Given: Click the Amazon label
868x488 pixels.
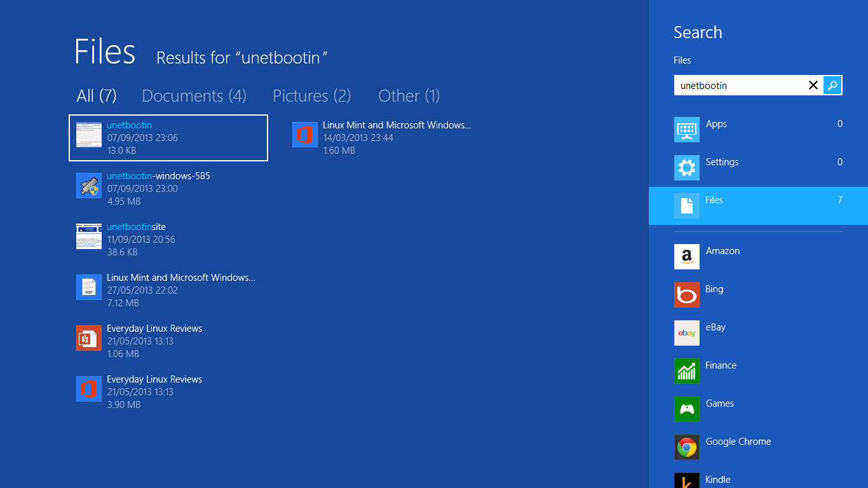Looking at the screenshot, I should [722, 251].
